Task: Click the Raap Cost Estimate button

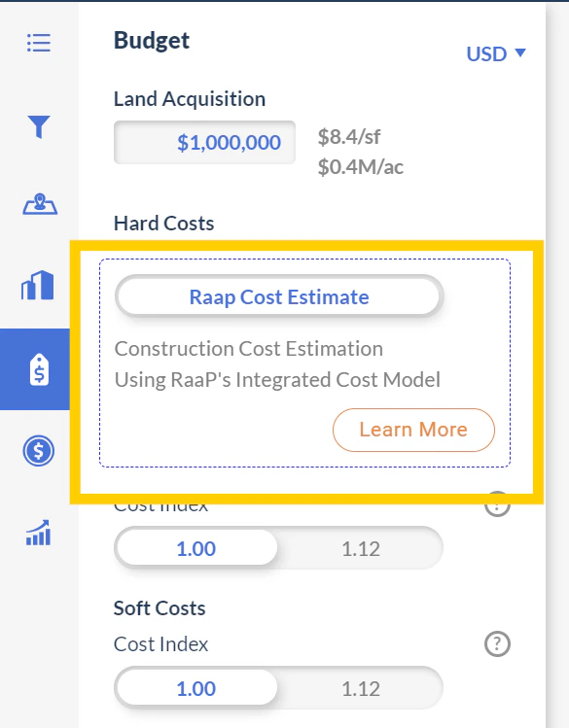Action: click(x=279, y=297)
